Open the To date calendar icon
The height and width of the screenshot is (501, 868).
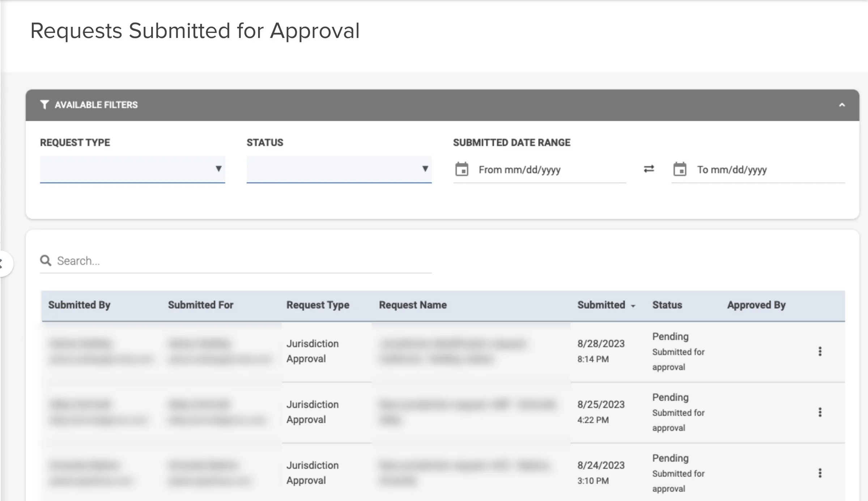point(680,169)
